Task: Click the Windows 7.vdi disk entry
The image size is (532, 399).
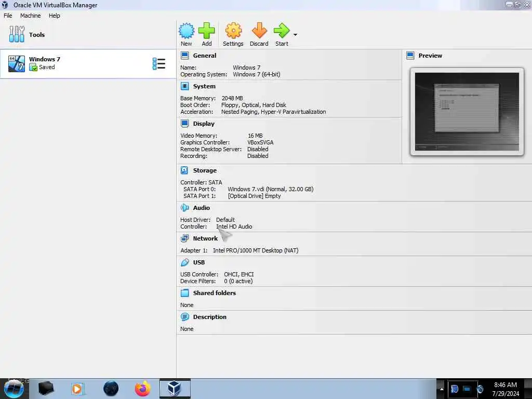Action: click(270, 189)
